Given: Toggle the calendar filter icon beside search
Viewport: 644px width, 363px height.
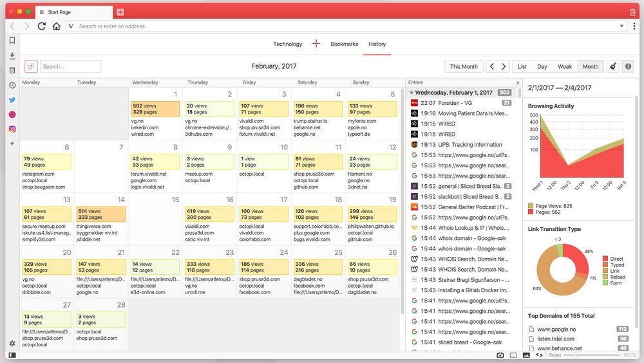Looking at the screenshot, I should tap(31, 66).
